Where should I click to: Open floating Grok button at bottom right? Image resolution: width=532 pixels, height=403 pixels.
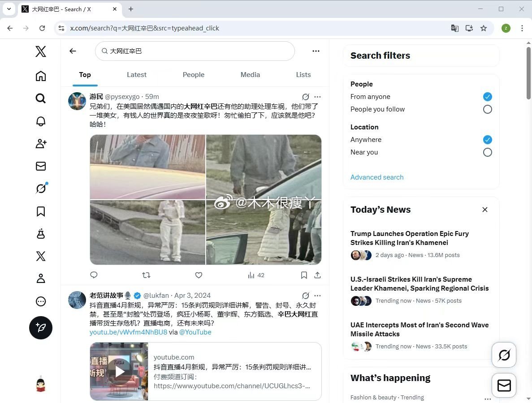tap(504, 355)
